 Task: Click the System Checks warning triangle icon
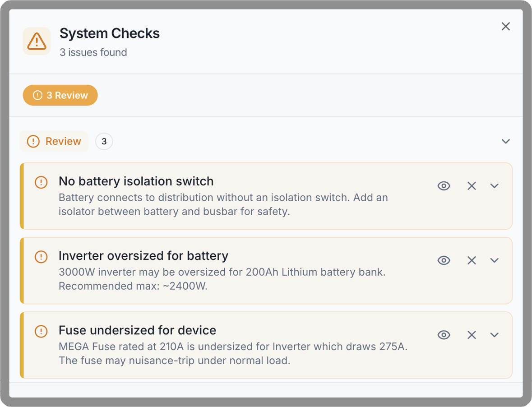click(37, 42)
